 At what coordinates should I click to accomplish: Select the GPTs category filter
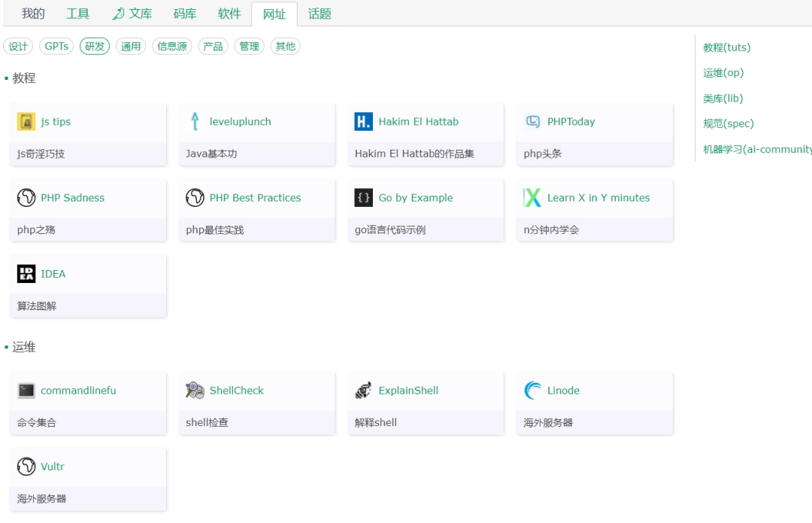pyautogui.click(x=56, y=47)
